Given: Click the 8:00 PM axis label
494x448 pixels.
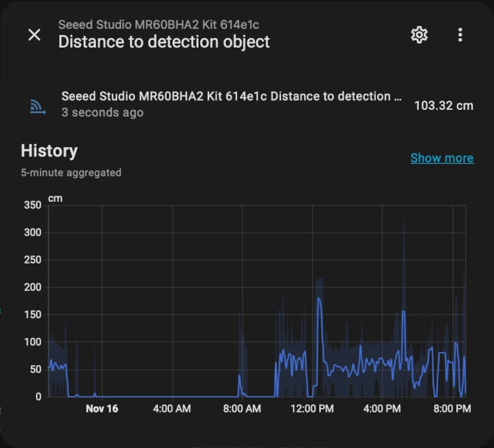Looking at the screenshot, I should coord(452,409).
